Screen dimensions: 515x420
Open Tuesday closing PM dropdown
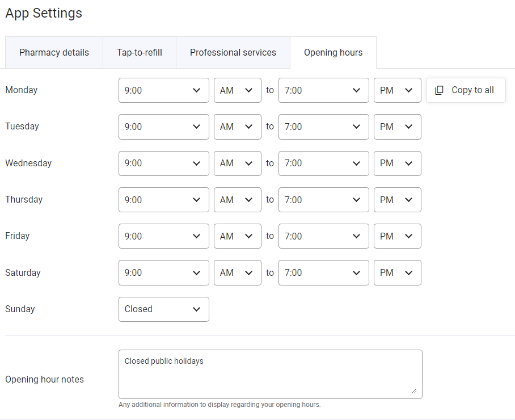click(x=398, y=127)
